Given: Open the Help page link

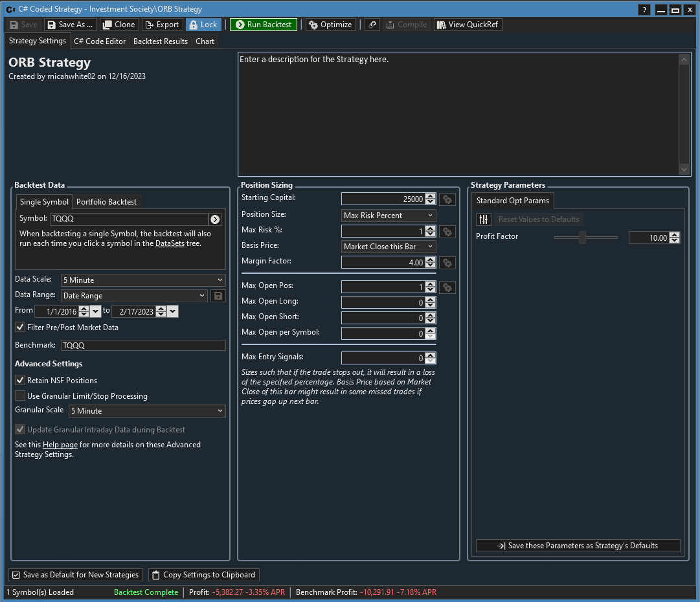Looking at the screenshot, I should [60, 445].
